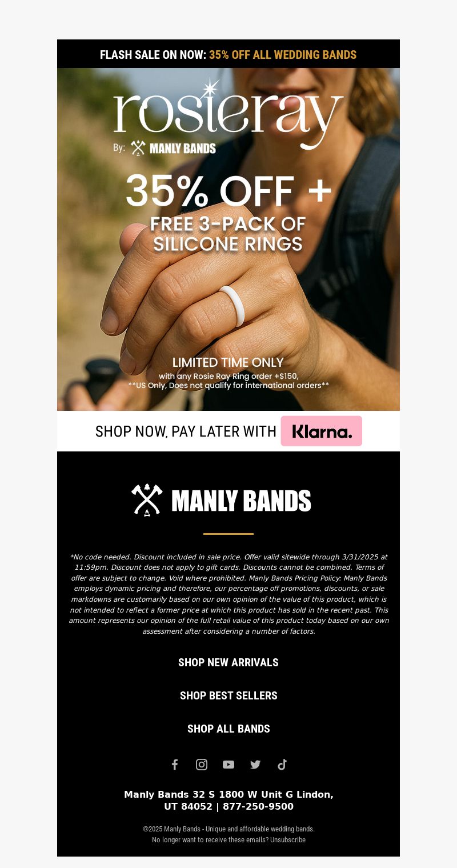Open the Shop New Arrivals link

click(228, 662)
